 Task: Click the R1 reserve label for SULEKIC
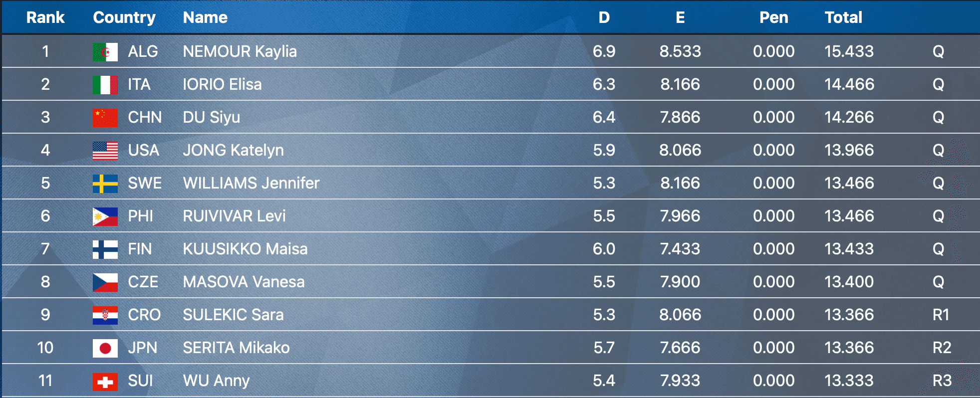(x=941, y=315)
